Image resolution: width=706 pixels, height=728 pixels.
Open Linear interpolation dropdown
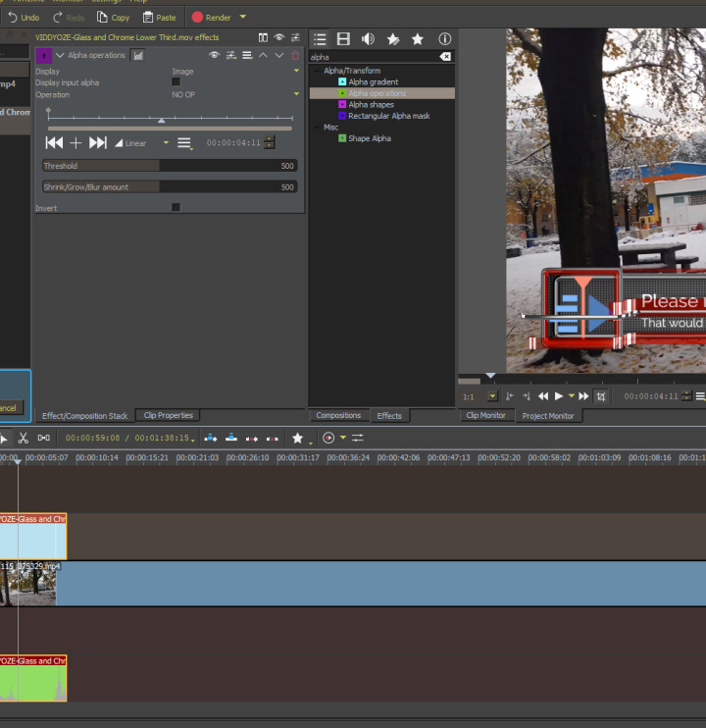click(x=142, y=143)
